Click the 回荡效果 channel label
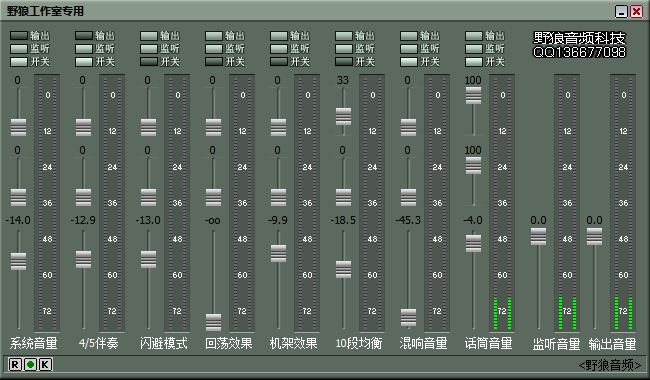 [x=229, y=343]
